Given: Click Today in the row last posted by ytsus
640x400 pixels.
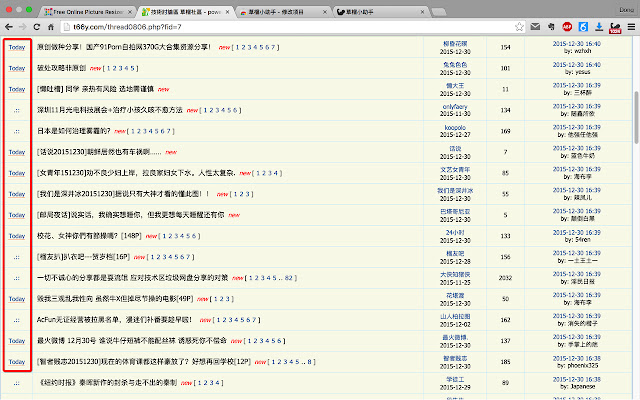Looking at the screenshot, I should point(17,68).
